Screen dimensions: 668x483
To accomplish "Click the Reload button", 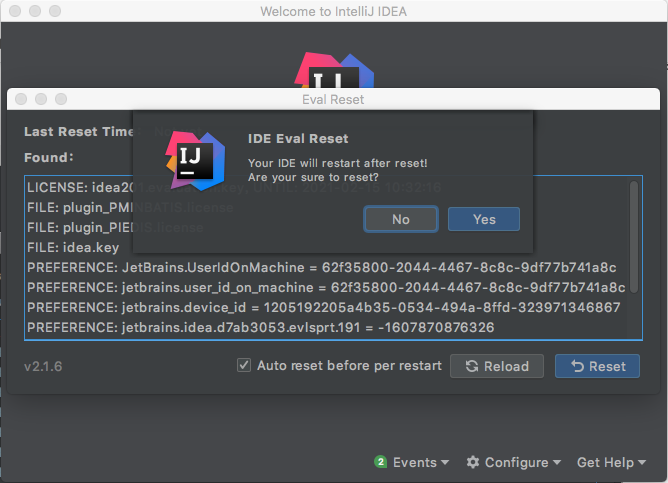I will [x=497, y=366].
